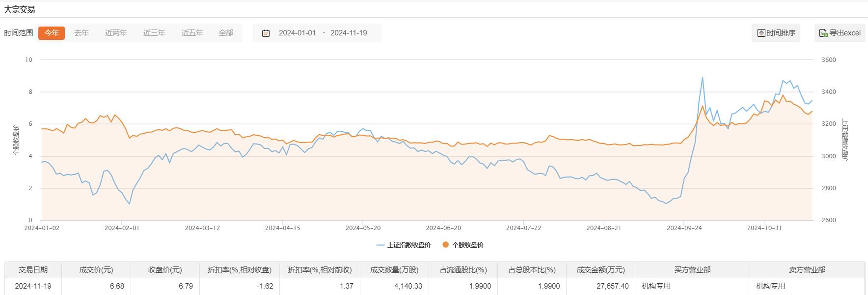Image resolution: width=868 pixels, height=295 pixels.
Task: Click the orange 个股收盘价 legend dot
Action: 445,245
